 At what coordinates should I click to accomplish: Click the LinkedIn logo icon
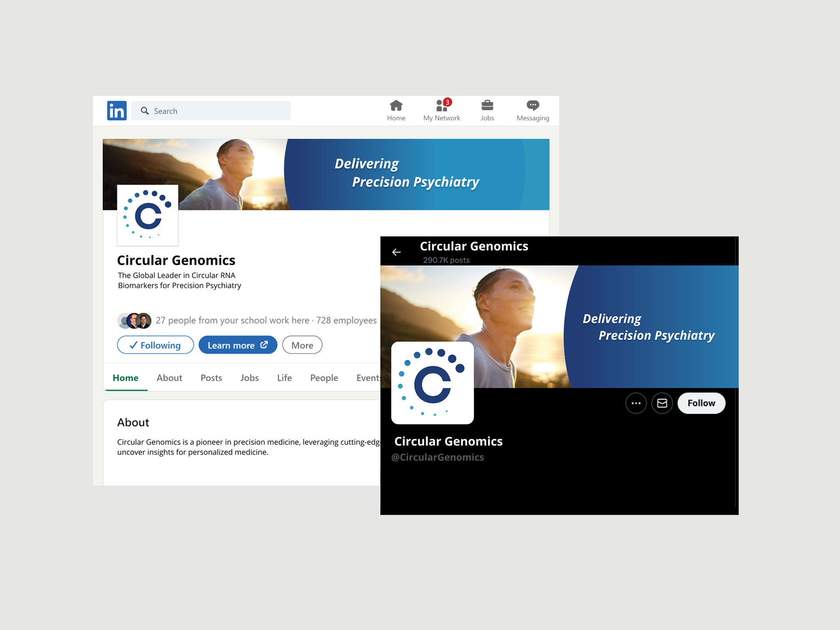[x=117, y=111]
